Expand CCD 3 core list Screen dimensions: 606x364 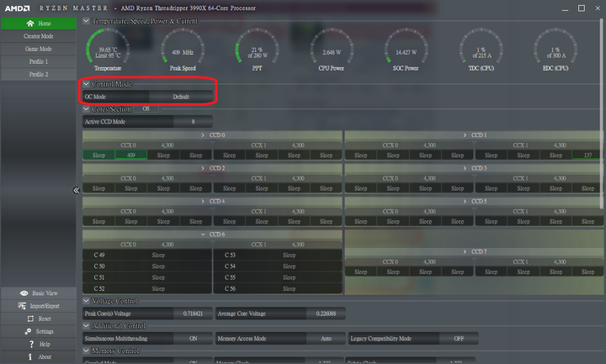click(465, 168)
